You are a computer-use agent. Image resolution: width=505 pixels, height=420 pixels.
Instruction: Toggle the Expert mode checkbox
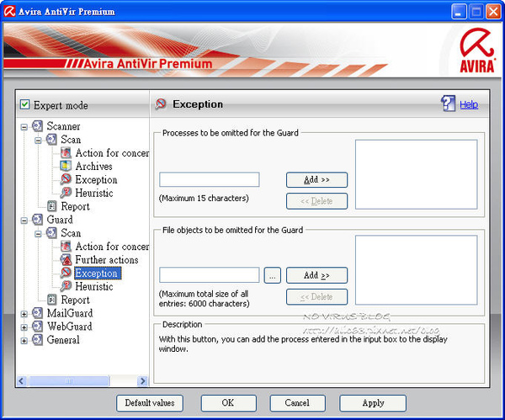pyautogui.click(x=24, y=104)
